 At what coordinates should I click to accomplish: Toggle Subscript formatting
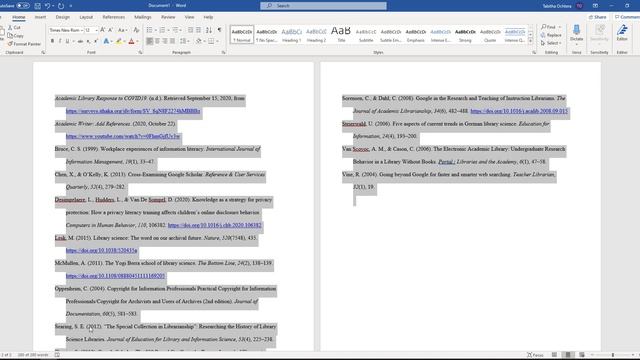tap(88, 41)
